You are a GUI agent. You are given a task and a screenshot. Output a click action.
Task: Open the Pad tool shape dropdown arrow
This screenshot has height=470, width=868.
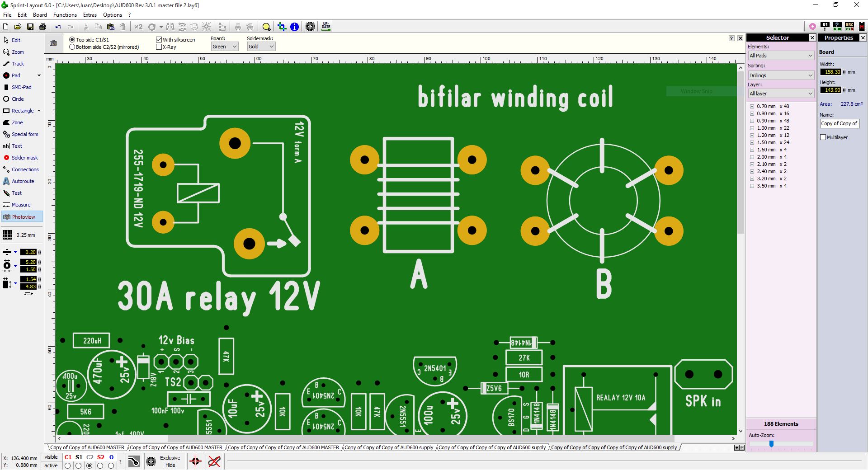point(39,75)
